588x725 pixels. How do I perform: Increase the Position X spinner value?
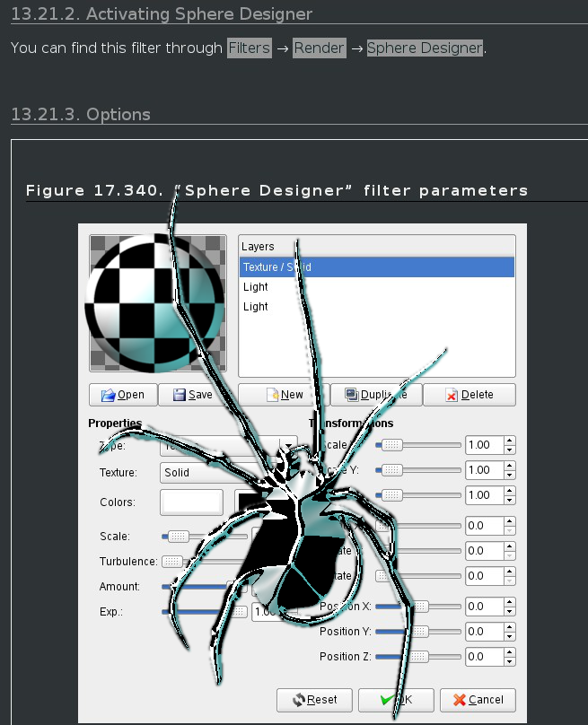pyautogui.click(x=509, y=601)
